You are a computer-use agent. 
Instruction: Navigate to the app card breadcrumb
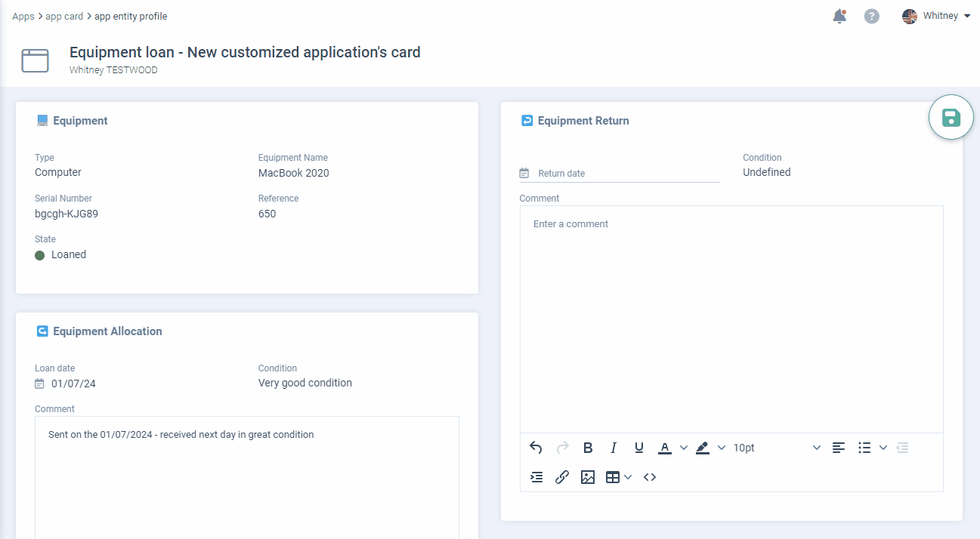click(x=64, y=17)
